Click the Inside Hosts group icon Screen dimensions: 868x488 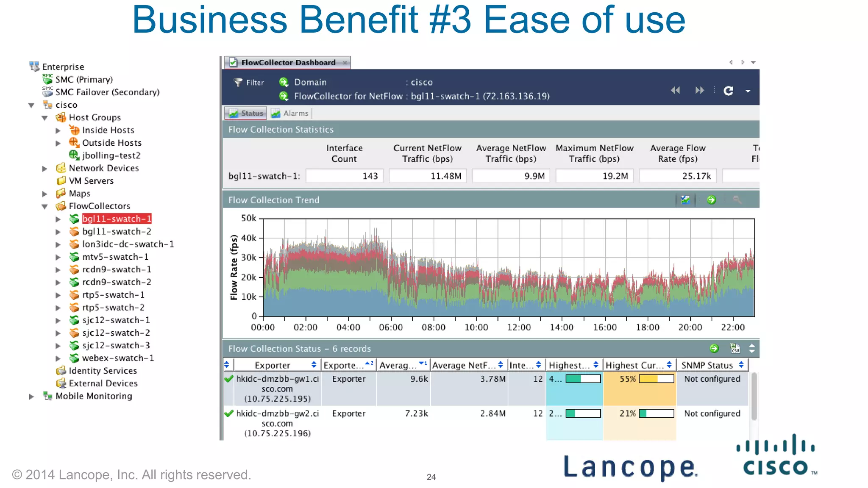tap(74, 130)
